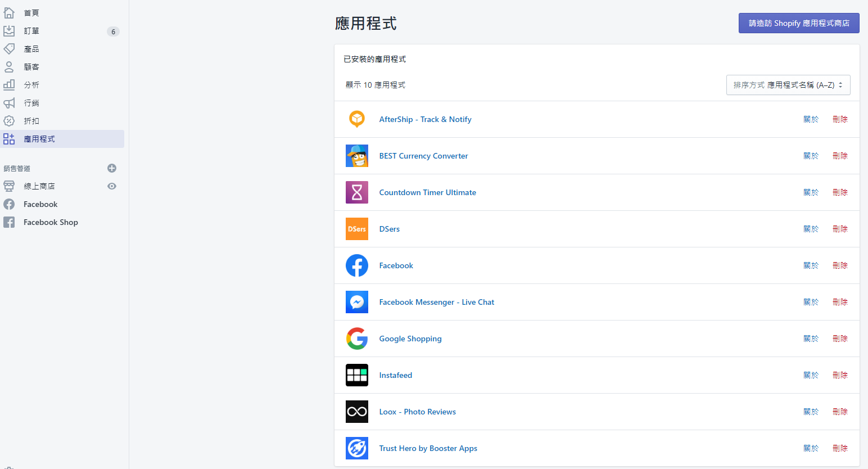
Task: Click 刪除 for Facebook Messenger
Action: coord(840,302)
